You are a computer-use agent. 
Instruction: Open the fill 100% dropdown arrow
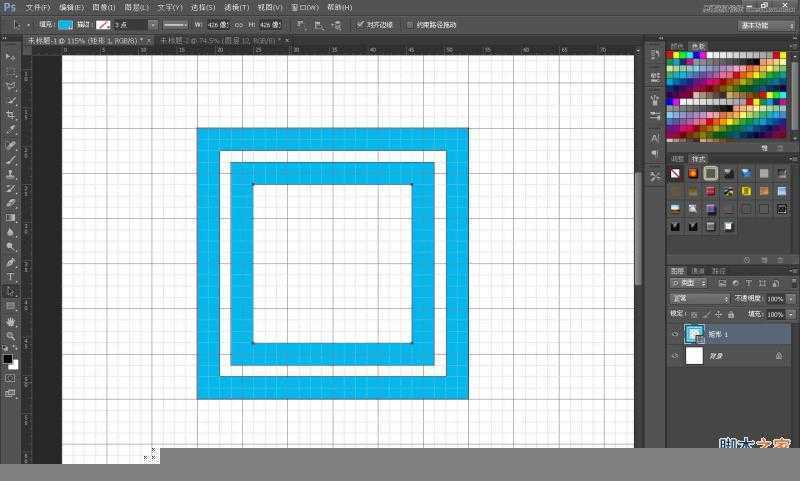(x=791, y=315)
